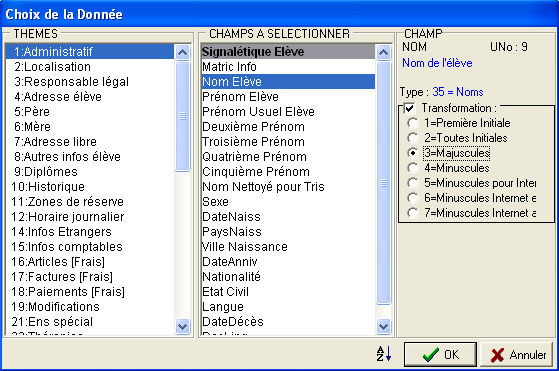Select theme 18:Paiements [Frais]
559x371 pixels.
[89, 291]
